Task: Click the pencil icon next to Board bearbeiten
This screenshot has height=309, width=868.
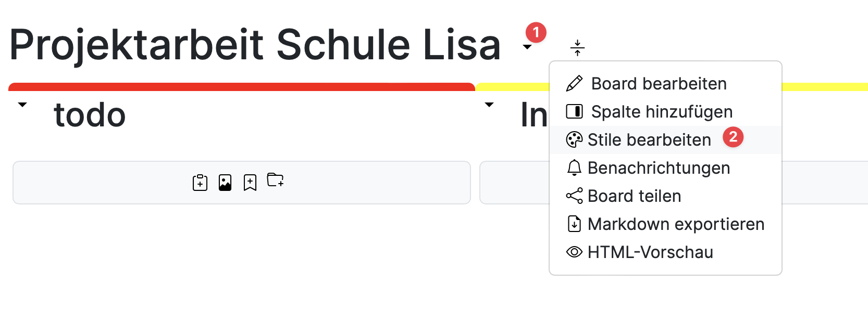Action: (x=574, y=82)
